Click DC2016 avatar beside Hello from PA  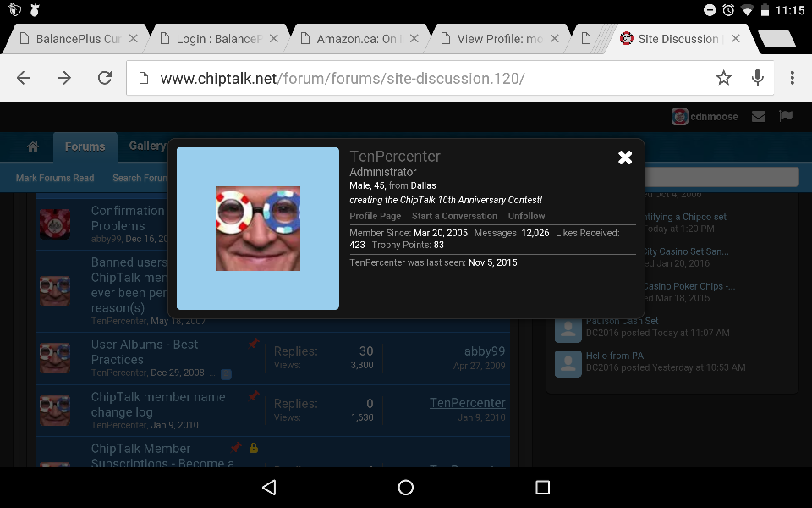coord(568,363)
